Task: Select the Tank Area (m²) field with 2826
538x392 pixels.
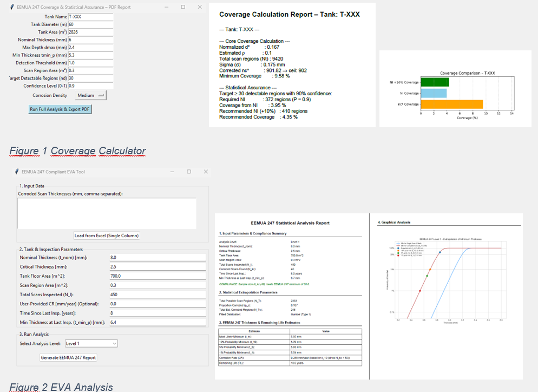Action: (x=90, y=32)
